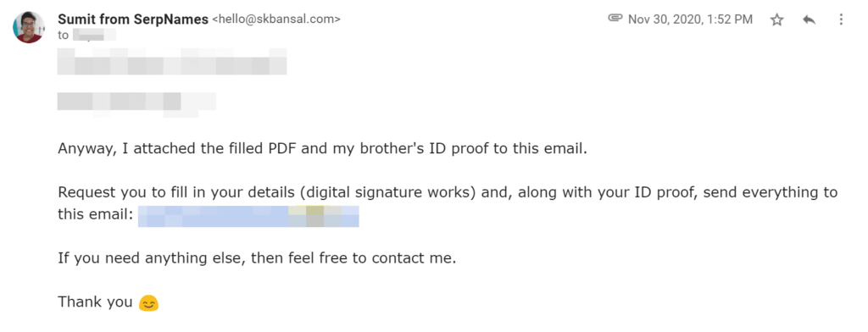Open the three-dot more options menu
The height and width of the screenshot is (332, 868).
tap(841, 20)
